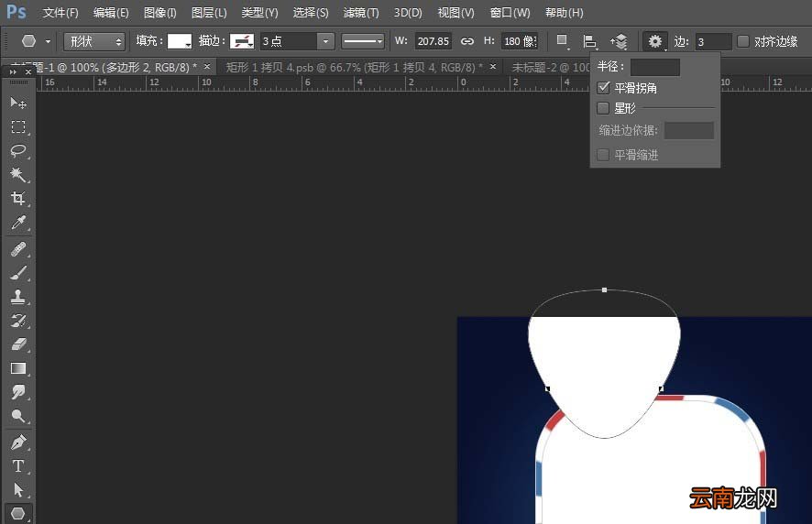
Task: Select the Pen tool
Action: pyautogui.click(x=18, y=442)
